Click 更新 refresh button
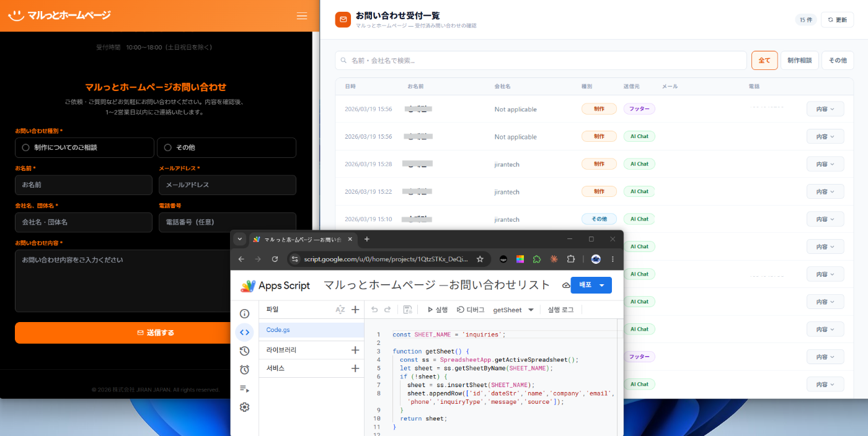Screen dimensions: 868x436 pyautogui.click(x=837, y=20)
